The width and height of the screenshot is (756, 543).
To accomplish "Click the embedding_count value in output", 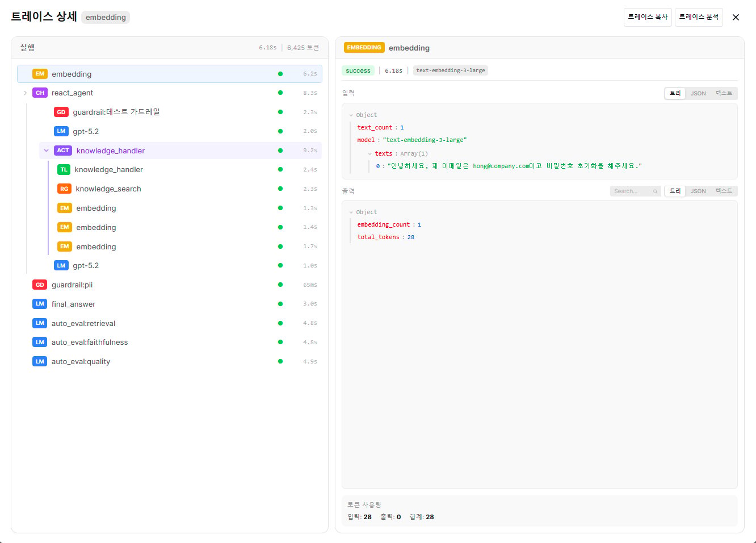I will coord(419,225).
